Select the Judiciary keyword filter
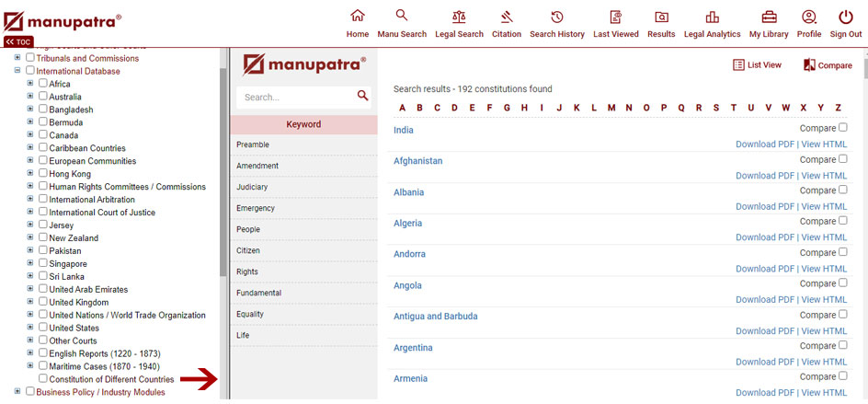 252,187
